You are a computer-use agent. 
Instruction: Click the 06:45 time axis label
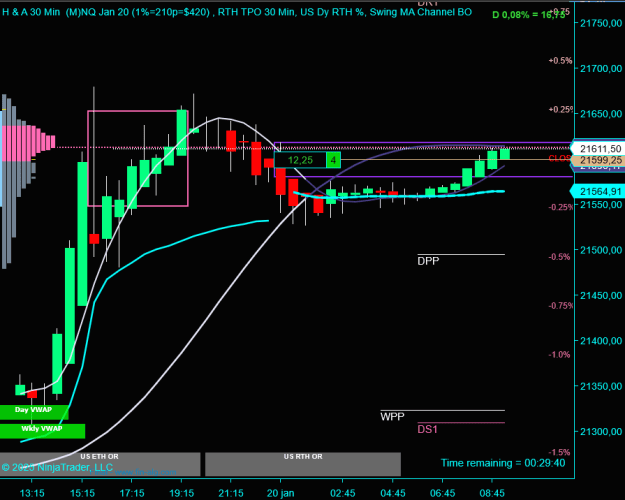pyautogui.click(x=442, y=494)
